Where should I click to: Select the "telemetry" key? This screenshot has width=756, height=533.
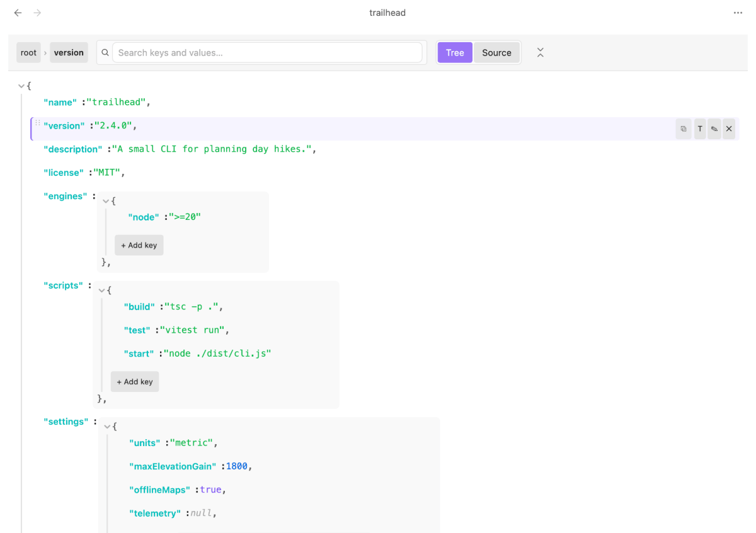[154, 513]
